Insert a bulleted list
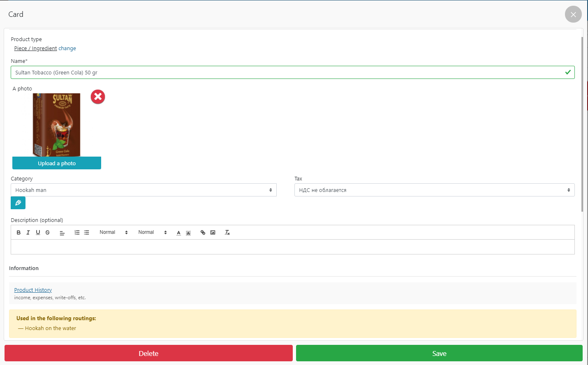 point(87,233)
